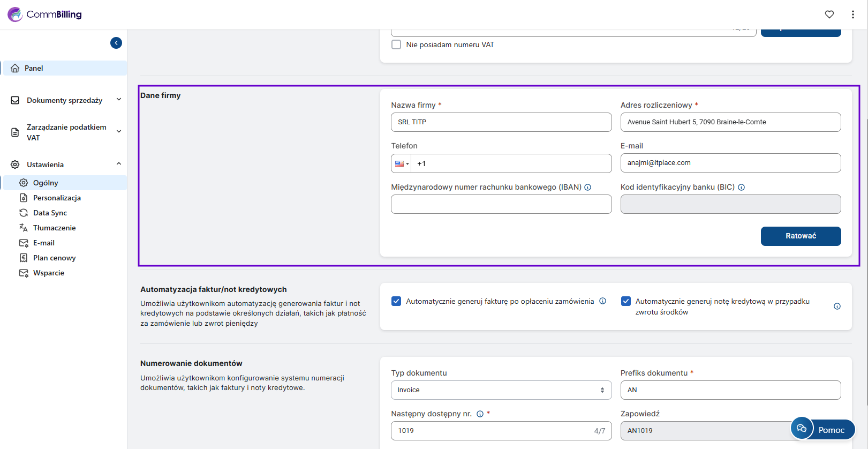The width and height of the screenshot is (868, 449).
Task: Click the Ratować save button
Action: pos(801,236)
